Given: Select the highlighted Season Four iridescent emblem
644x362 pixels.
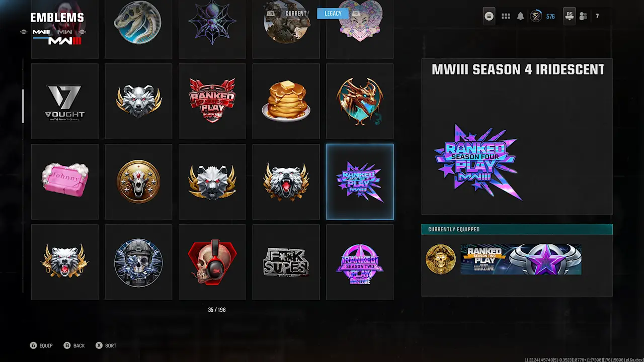Looking at the screenshot, I should pyautogui.click(x=360, y=182).
